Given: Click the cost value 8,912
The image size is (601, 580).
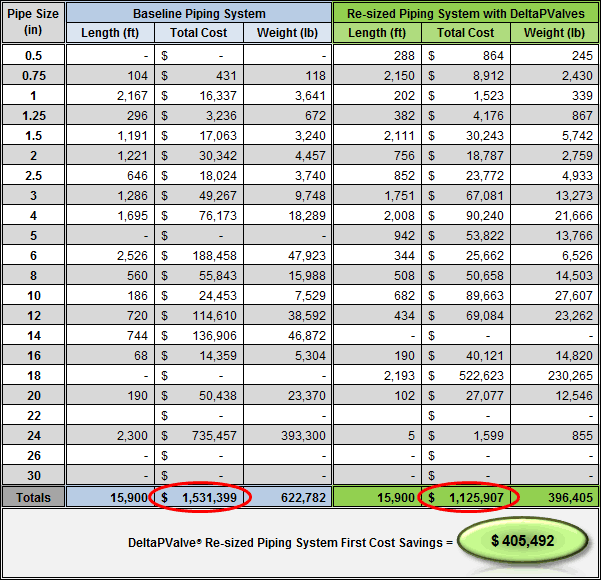Looking at the screenshot, I should (x=488, y=76).
